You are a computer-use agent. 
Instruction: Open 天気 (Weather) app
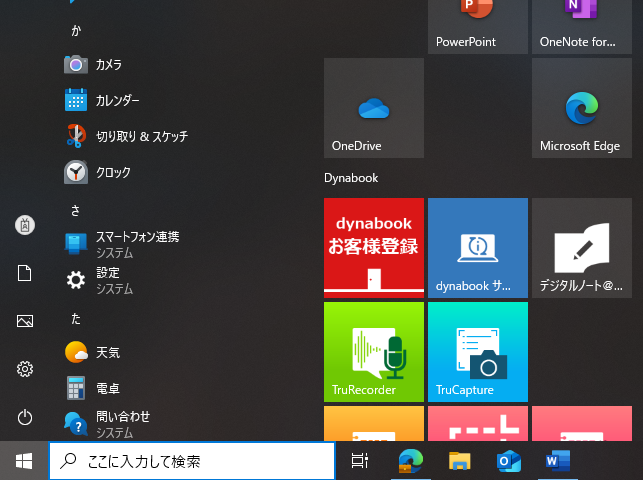pyautogui.click(x=107, y=352)
